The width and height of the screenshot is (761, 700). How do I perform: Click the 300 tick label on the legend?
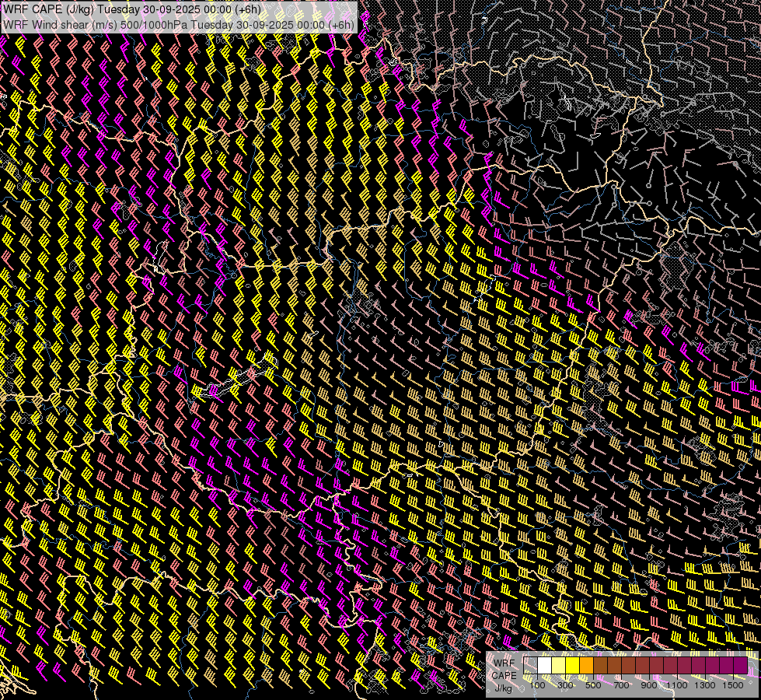(x=565, y=685)
